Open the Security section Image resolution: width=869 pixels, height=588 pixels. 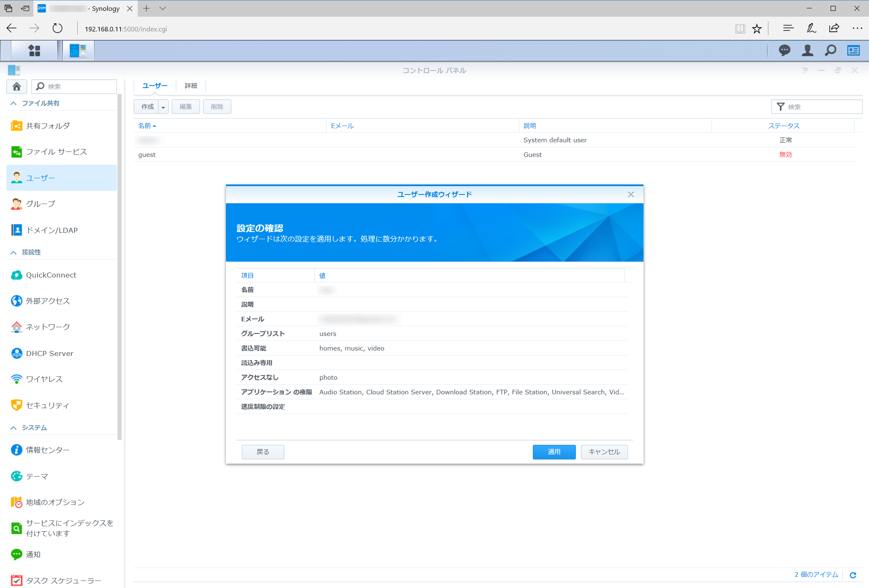click(x=47, y=405)
